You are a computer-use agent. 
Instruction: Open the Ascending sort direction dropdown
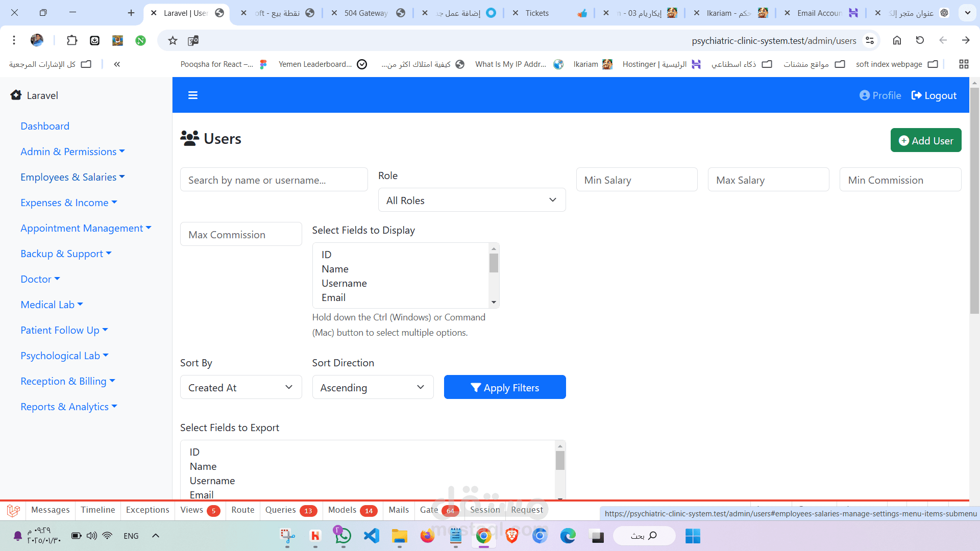[373, 388]
